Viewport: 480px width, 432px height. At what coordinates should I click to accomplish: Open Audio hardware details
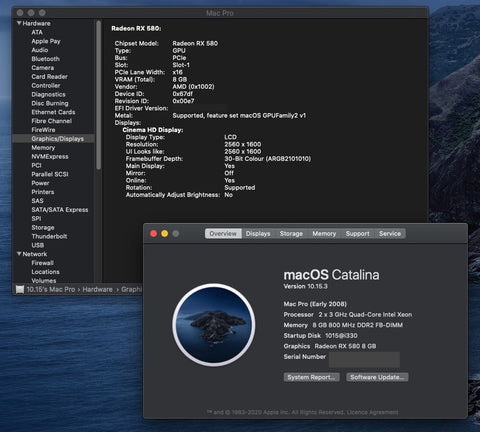(40, 50)
